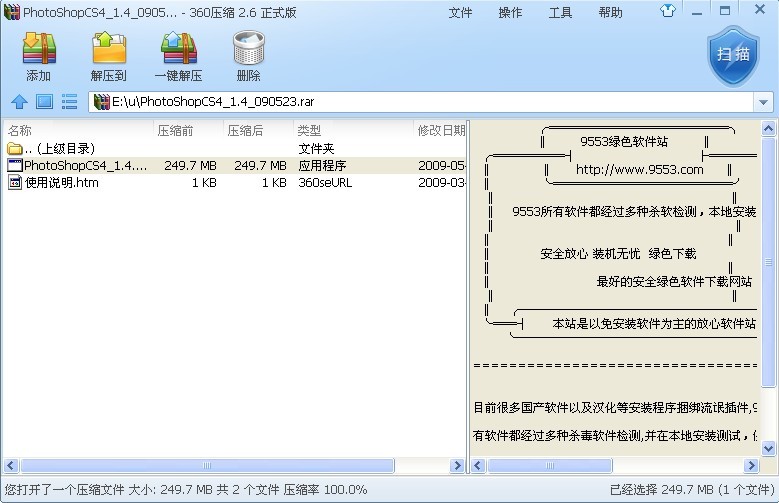
Task: Click the 解压到 (Extract to) icon
Action: pyautogui.click(x=109, y=48)
